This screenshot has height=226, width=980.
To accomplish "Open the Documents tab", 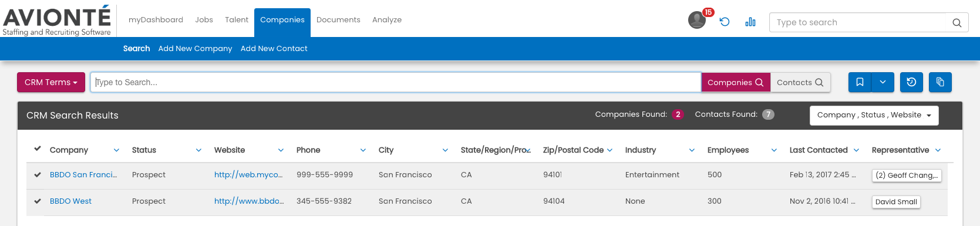I will click(x=338, y=20).
